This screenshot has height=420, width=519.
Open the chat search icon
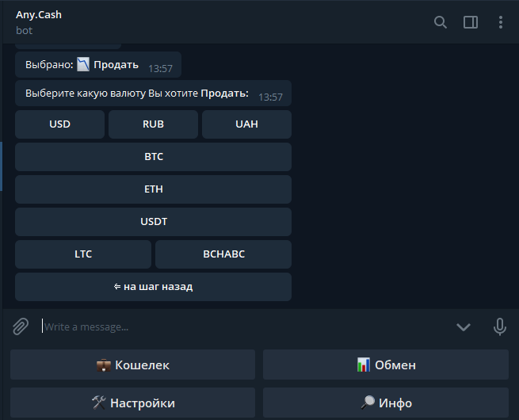coord(441,22)
